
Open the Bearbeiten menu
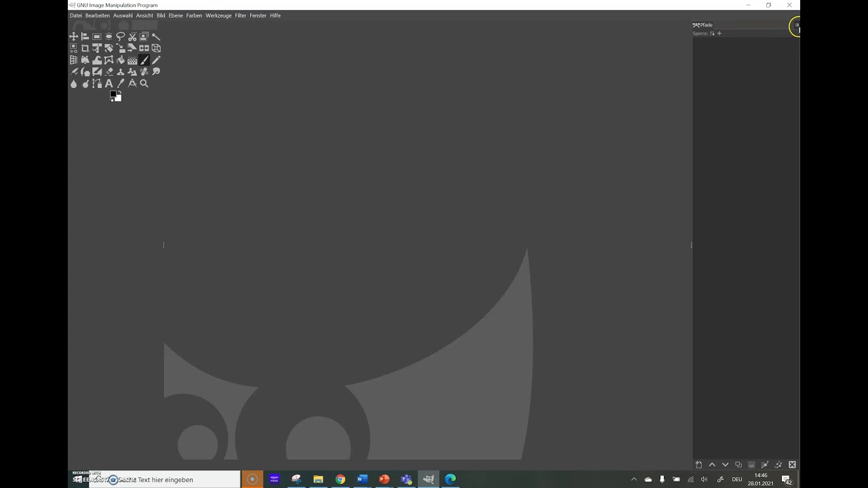[x=98, y=16]
